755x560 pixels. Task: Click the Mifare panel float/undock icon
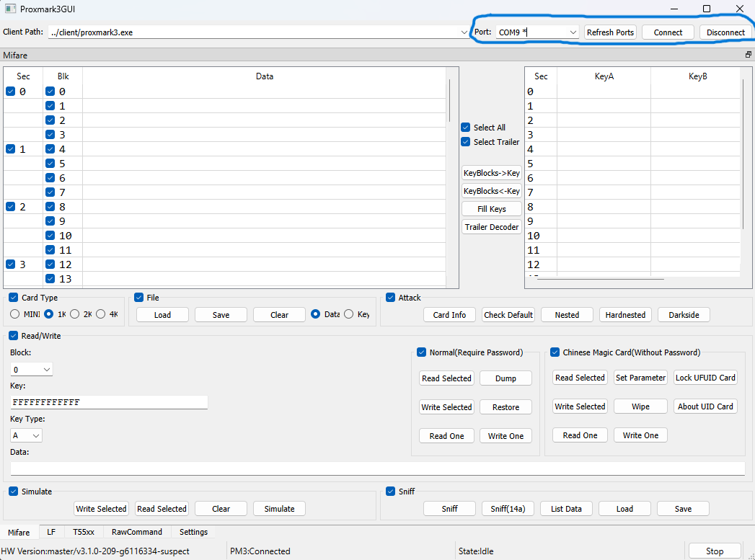tap(748, 55)
